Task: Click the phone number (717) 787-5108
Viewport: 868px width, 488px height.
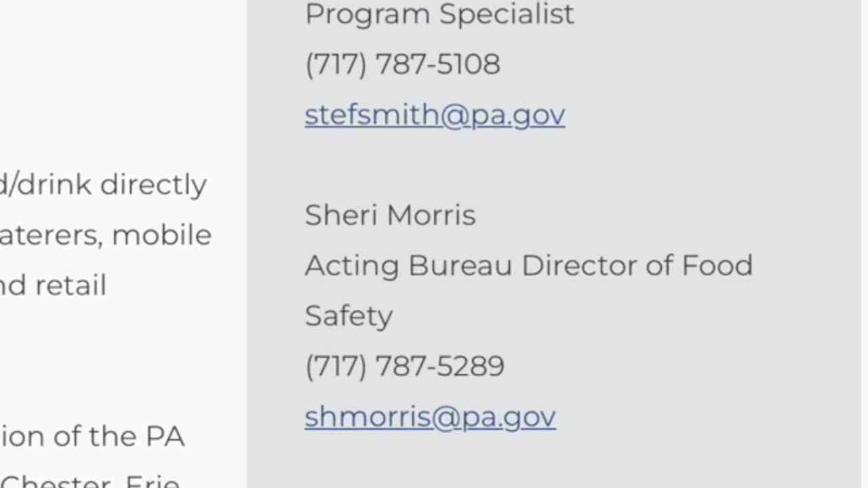Action: (403, 64)
